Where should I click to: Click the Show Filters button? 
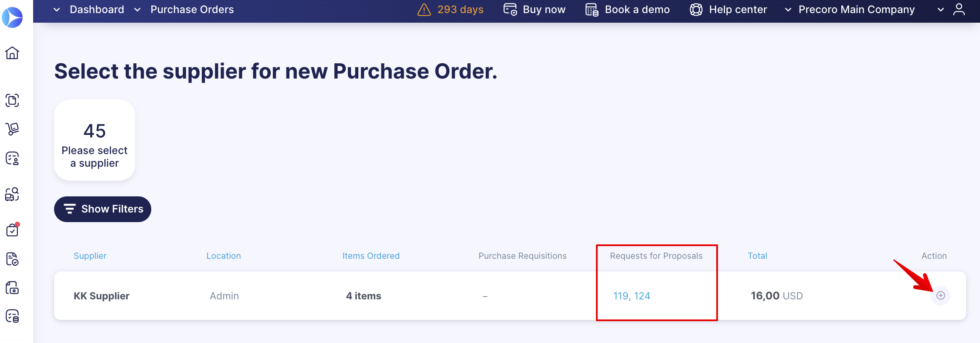[x=102, y=209]
